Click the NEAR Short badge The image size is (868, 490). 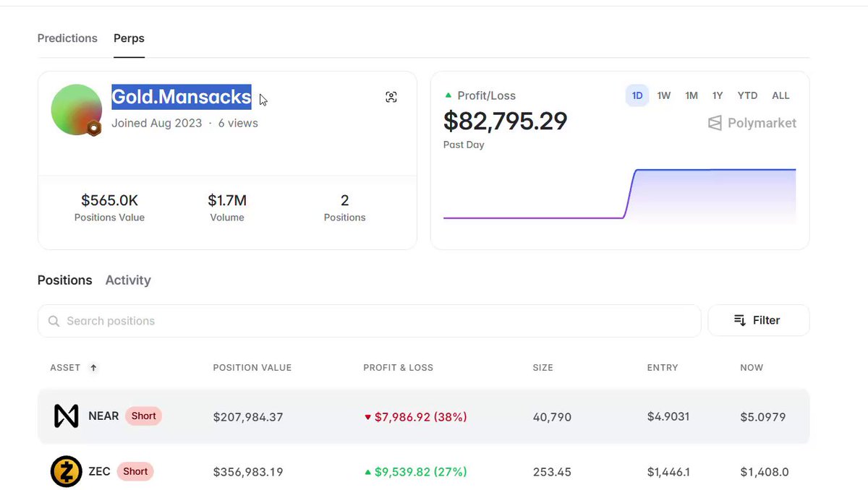click(x=144, y=416)
